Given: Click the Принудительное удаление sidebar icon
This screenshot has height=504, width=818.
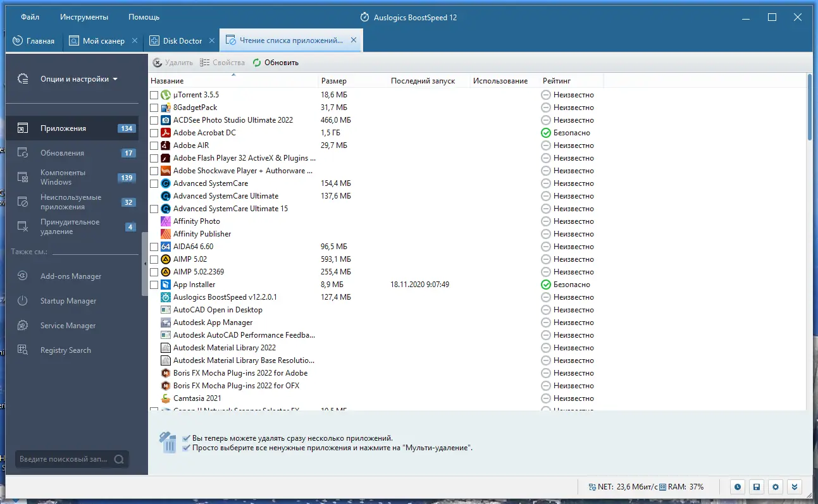Looking at the screenshot, I should 23,227.
